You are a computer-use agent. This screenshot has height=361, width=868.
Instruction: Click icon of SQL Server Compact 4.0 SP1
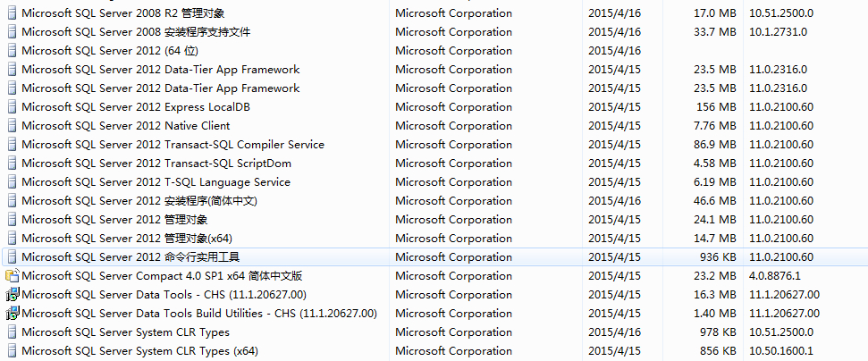point(12,275)
